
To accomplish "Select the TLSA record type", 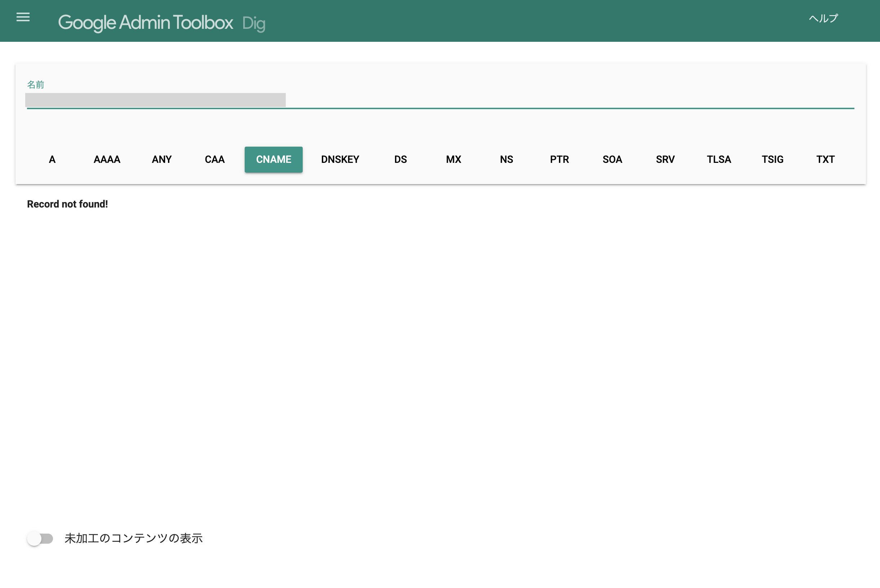I will point(719,160).
